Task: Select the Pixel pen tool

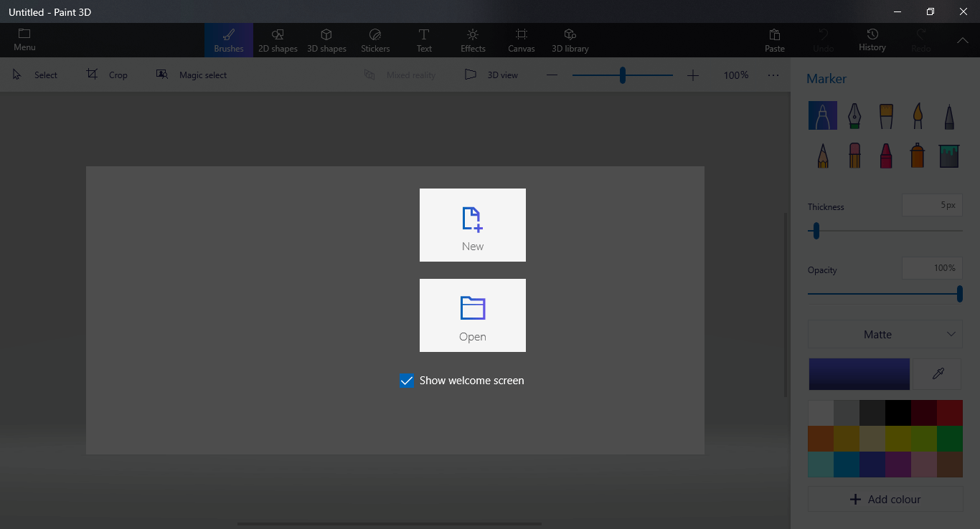Action: click(948, 115)
